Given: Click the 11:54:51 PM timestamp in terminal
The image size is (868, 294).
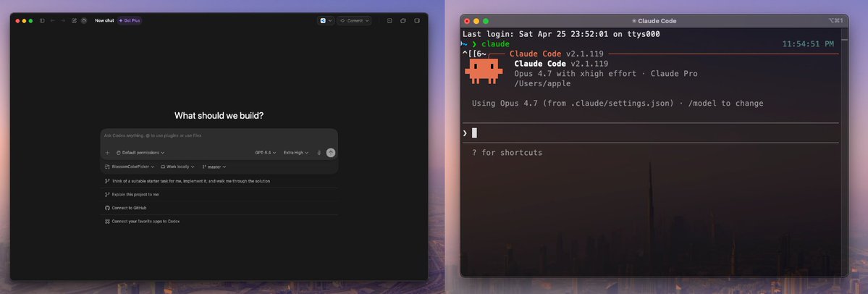Looking at the screenshot, I should click(808, 43).
